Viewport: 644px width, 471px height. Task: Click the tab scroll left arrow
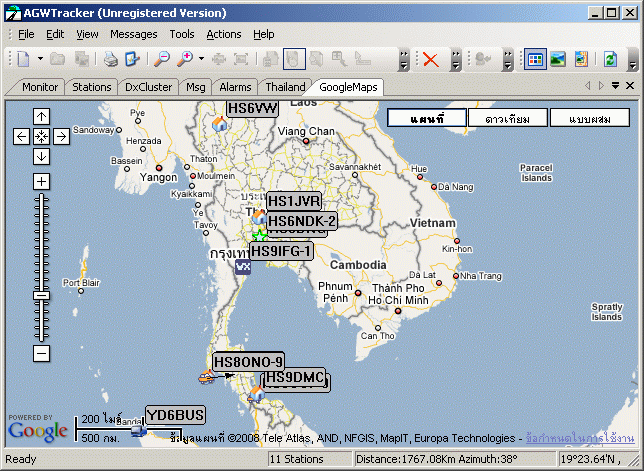tap(588, 85)
